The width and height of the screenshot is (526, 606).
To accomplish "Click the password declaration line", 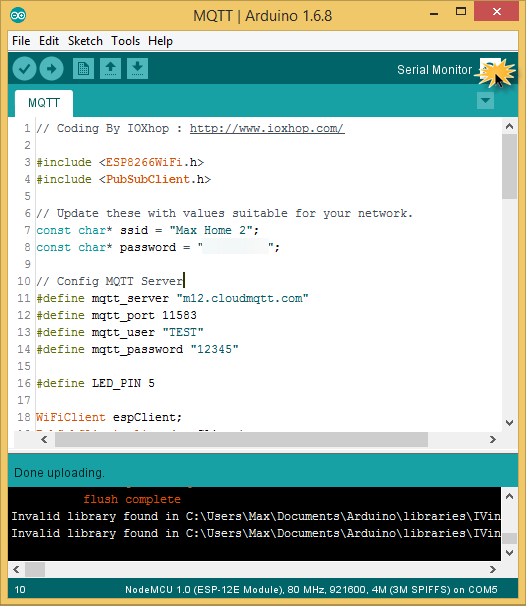I will (x=158, y=247).
